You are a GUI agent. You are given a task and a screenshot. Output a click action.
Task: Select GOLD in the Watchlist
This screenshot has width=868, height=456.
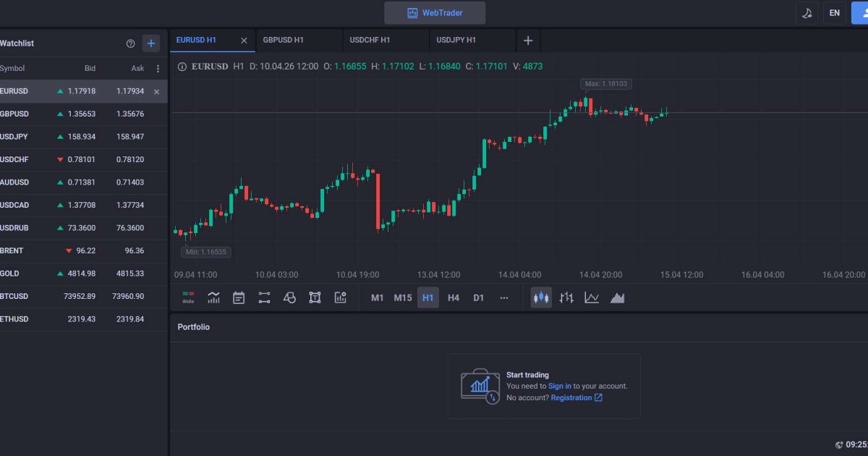pyautogui.click(x=84, y=274)
